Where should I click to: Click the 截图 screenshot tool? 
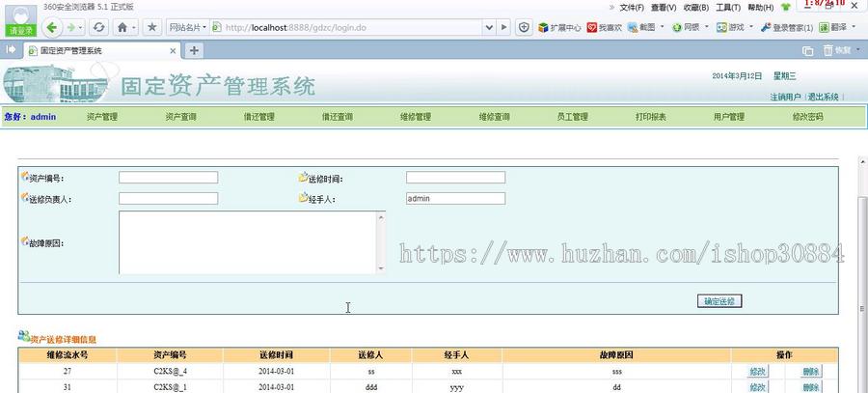[x=641, y=27]
